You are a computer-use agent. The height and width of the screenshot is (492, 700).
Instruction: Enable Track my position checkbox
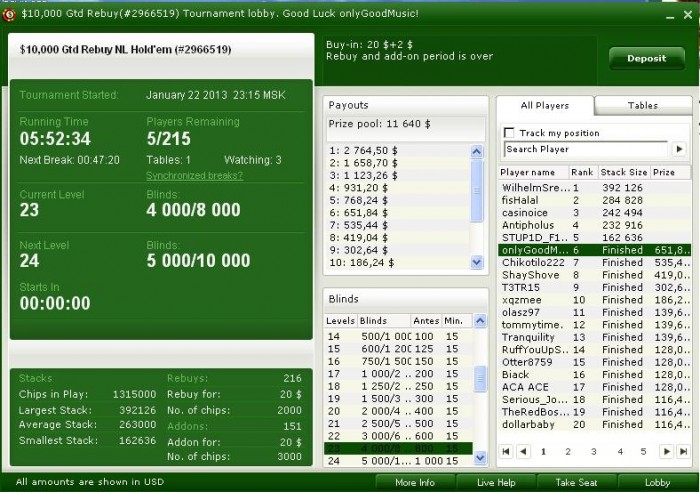point(508,133)
